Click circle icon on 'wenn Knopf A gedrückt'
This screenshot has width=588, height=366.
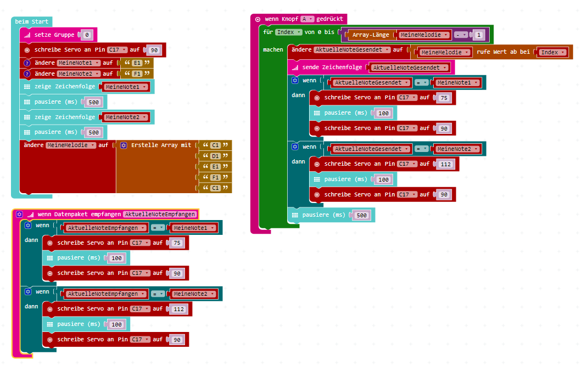click(x=257, y=19)
